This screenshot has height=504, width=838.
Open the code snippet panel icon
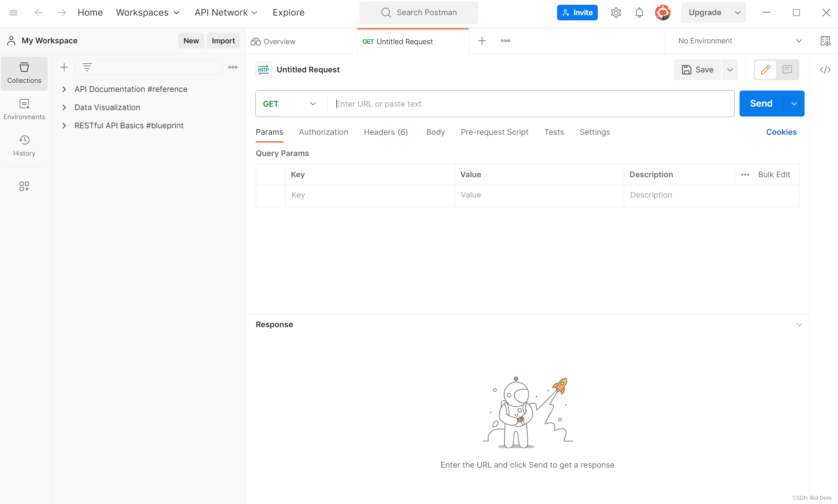point(825,70)
